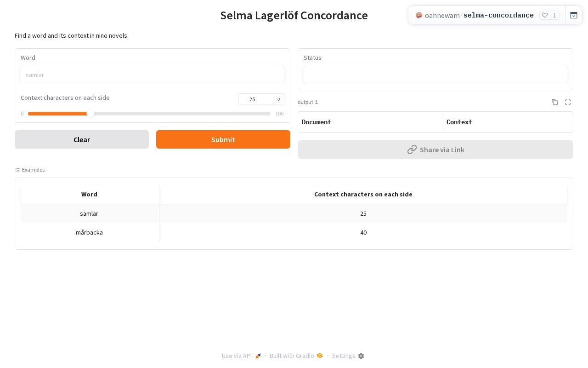Screen dimensions: 588x368
Task: Click 'Context characters on each side' examples header
Action: (x=363, y=194)
